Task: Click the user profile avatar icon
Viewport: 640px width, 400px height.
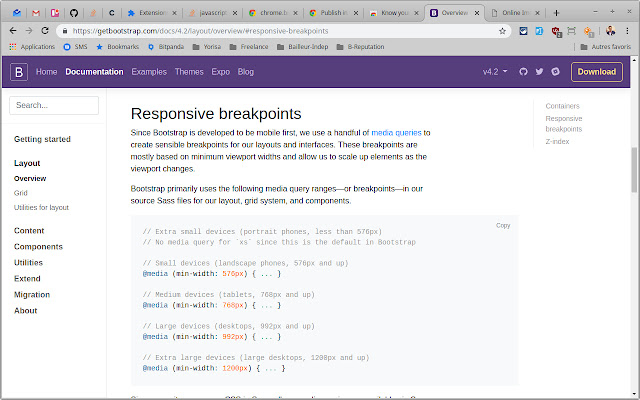Action: 611,31
